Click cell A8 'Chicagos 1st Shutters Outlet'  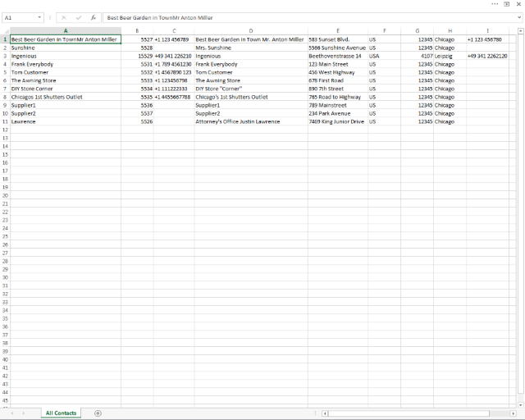tap(66, 97)
